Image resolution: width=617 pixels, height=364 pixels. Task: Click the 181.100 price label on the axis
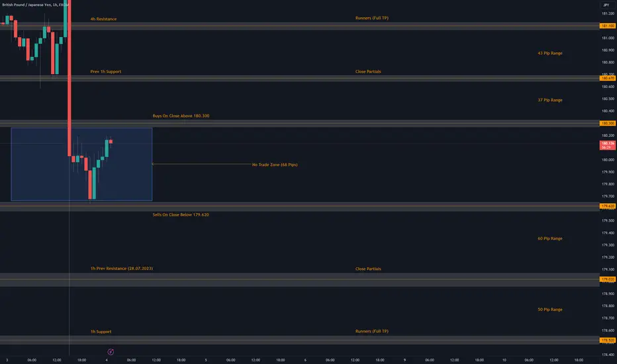tap(608, 26)
